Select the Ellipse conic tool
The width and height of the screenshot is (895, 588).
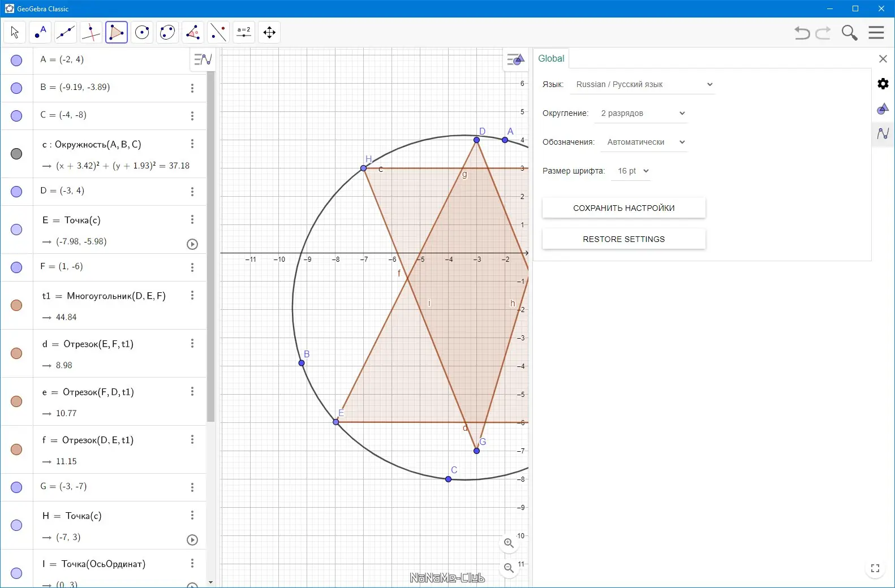[167, 32]
